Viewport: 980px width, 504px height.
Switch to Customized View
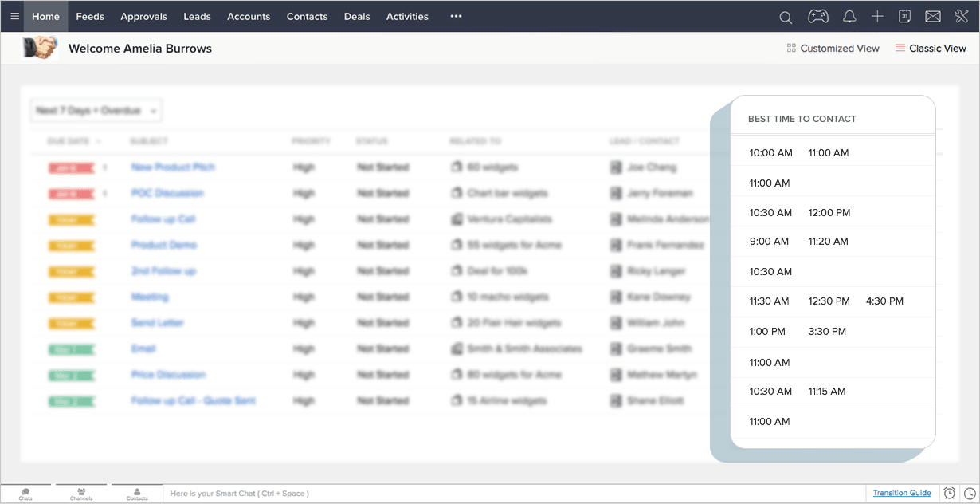833,48
